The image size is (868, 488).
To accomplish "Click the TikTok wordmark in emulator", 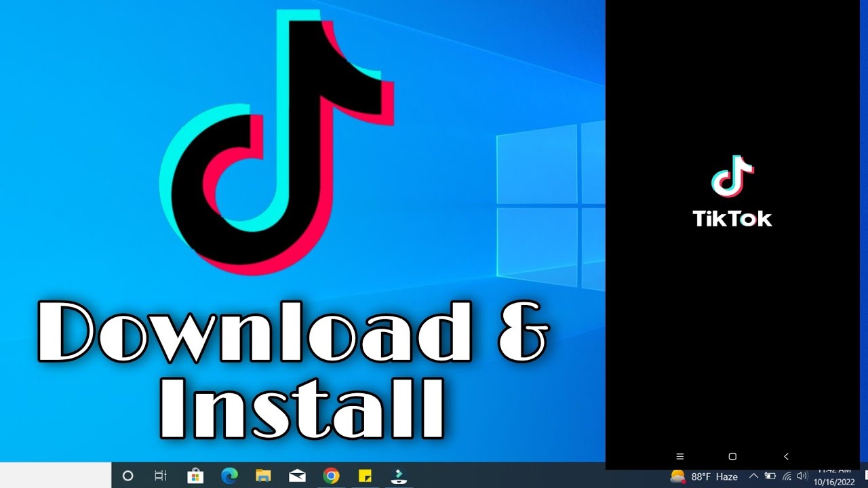I will (732, 219).
